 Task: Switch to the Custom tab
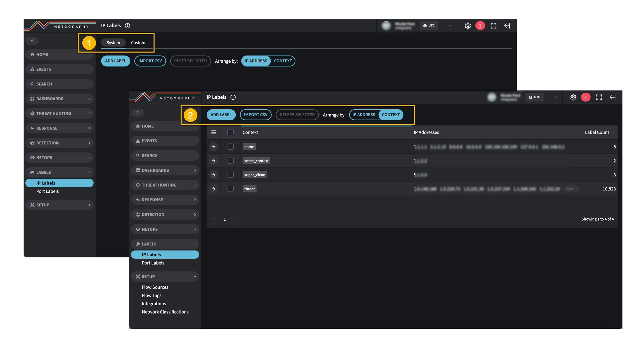tap(138, 43)
